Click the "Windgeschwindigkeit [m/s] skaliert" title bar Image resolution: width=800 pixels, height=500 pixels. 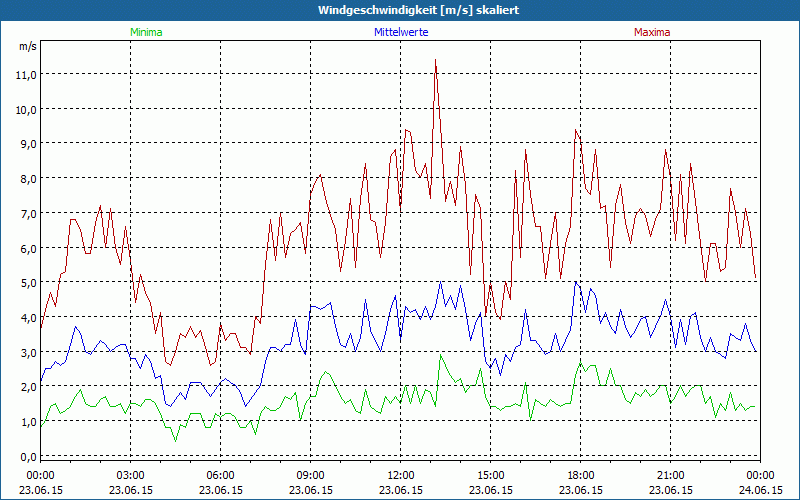click(x=400, y=10)
